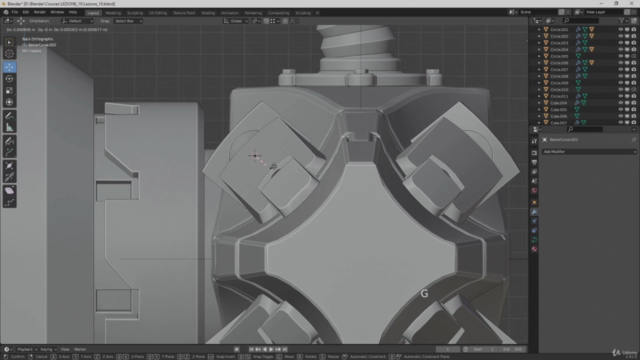Expand Circle.006 in the outliner

pos(539,63)
